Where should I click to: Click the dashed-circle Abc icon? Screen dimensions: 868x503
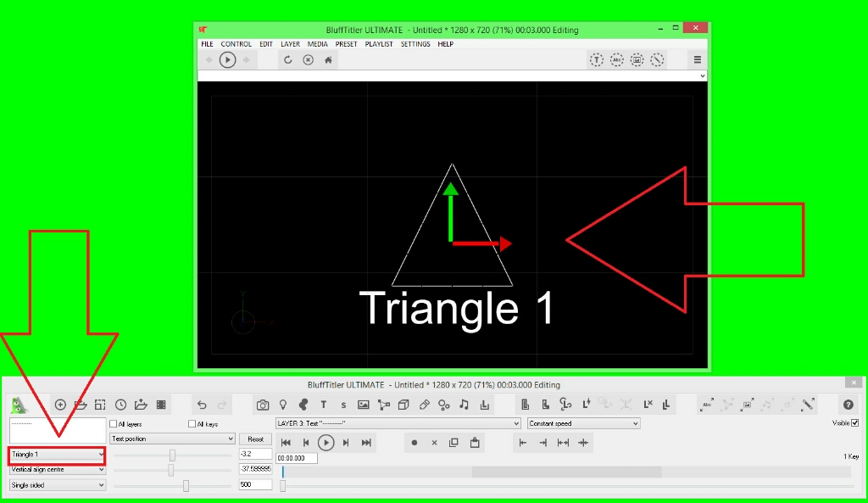point(617,60)
